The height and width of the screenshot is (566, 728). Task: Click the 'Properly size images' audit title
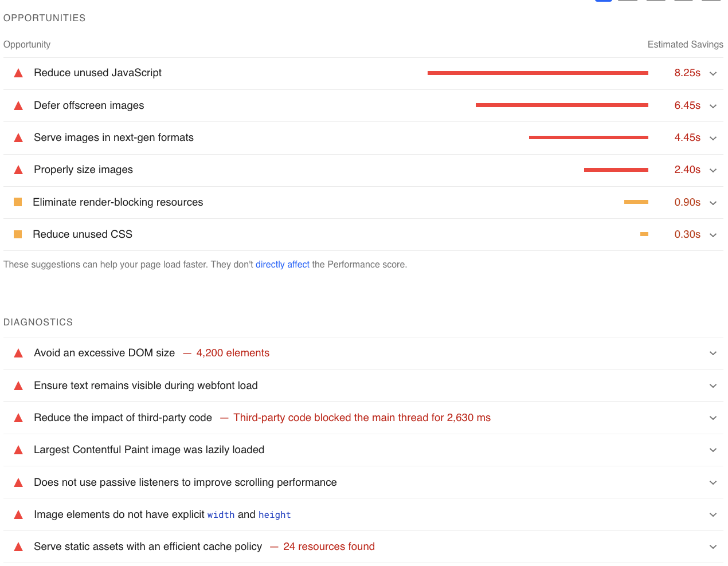(83, 170)
